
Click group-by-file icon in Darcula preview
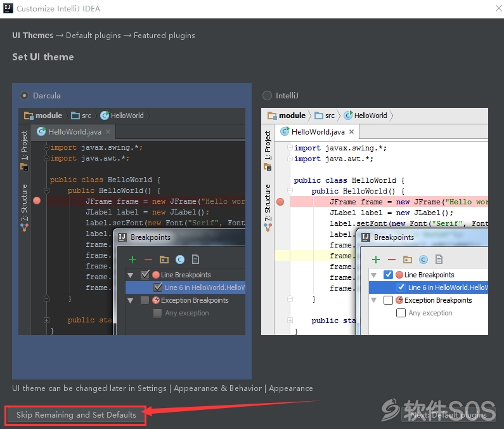tap(195, 259)
